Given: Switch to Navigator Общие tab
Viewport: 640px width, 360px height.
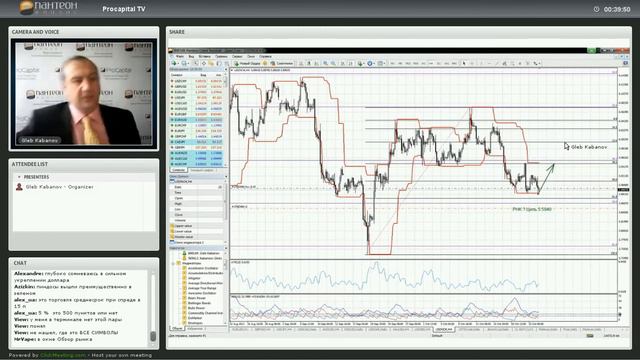Looking at the screenshot, I should (177, 328).
